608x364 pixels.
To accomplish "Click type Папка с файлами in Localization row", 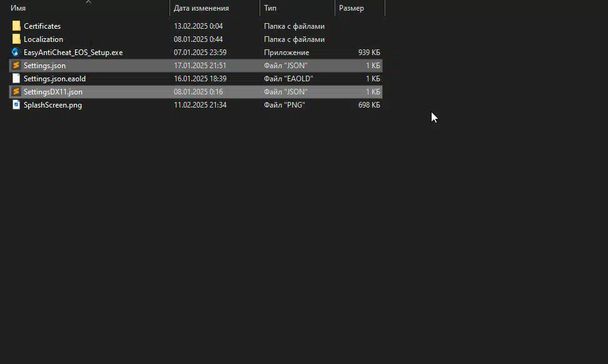I will pyautogui.click(x=295, y=39).
